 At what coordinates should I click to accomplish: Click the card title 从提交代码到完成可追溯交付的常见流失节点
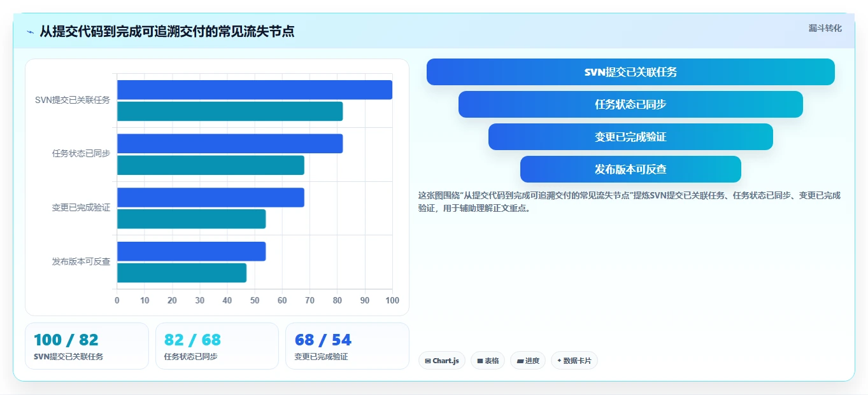tap(167, 31)
